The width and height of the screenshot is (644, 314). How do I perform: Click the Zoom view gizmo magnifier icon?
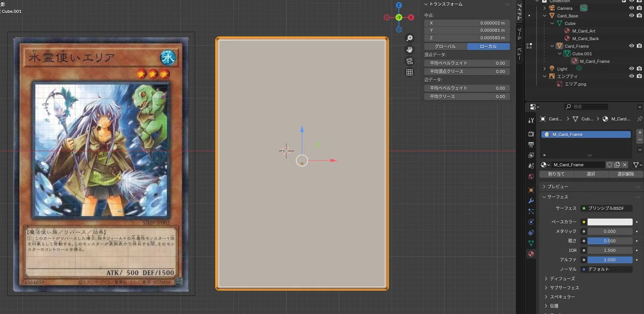(409, 38)
